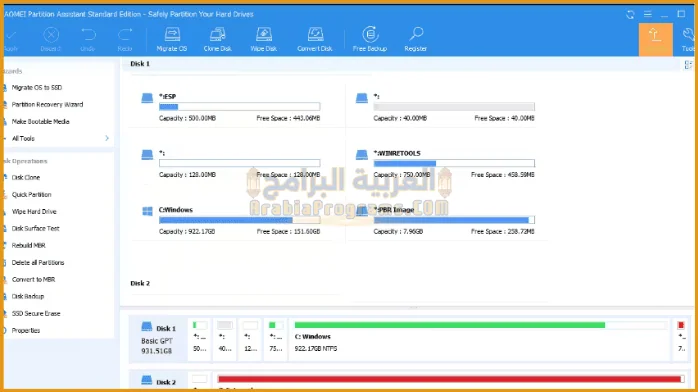Click Free Space : 443.06MB text
698x392 pixels.
[288, 118]
